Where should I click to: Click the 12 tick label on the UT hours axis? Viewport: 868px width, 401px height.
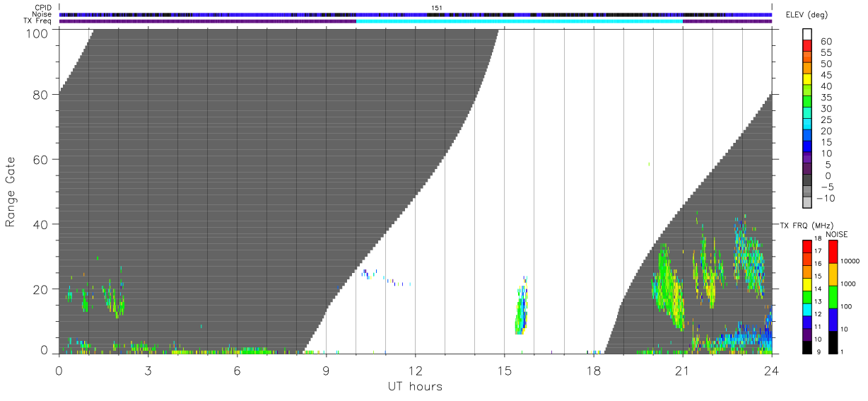416,370
